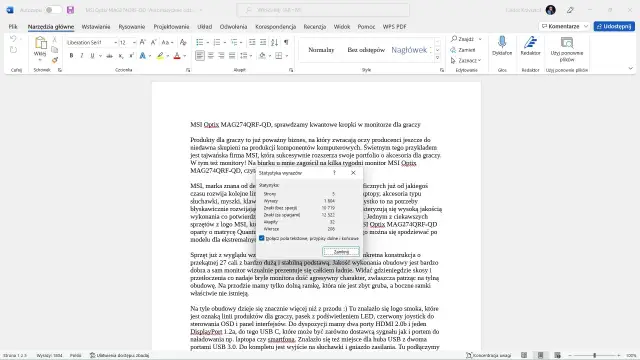Cut the selection with scissors icon

pos(55,39)
